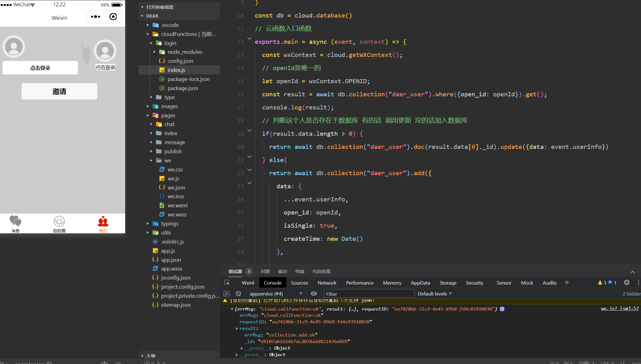Toggle live expression eye icon
The image size is (641, 364).
click(x=314, y=294)
